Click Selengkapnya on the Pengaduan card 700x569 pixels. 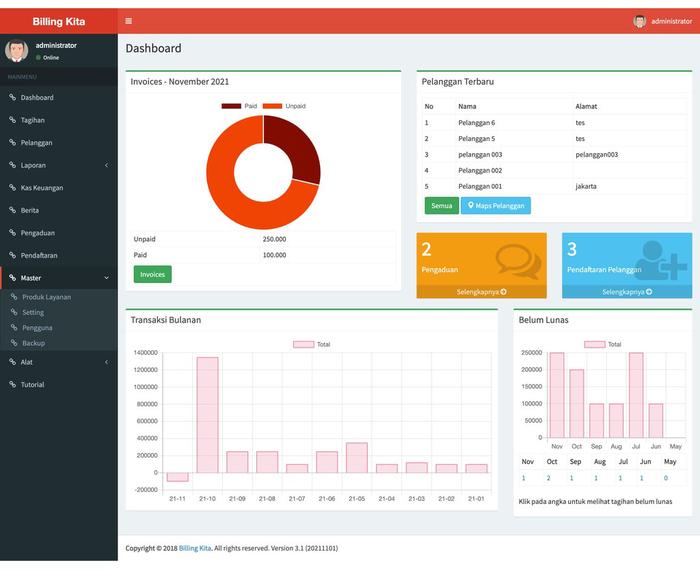481,292
